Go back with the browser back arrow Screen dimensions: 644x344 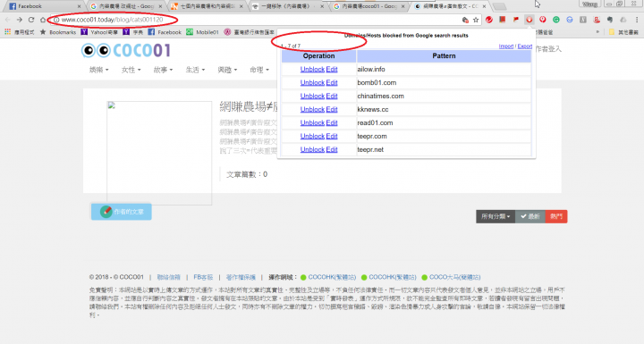tap(8, 20)
